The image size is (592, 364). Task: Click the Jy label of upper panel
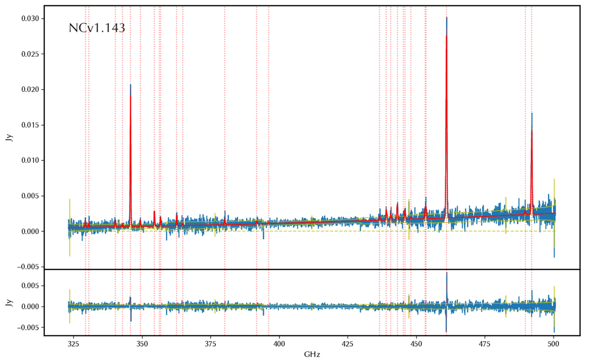9,137
